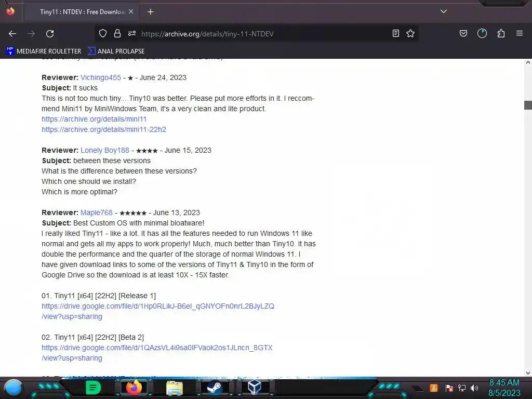Click '02. Tiny11 [x64] [22H2] [Beta 2]' text
Image resolution: width=532 pixels, height=399 pixels.
pos(92,337)
